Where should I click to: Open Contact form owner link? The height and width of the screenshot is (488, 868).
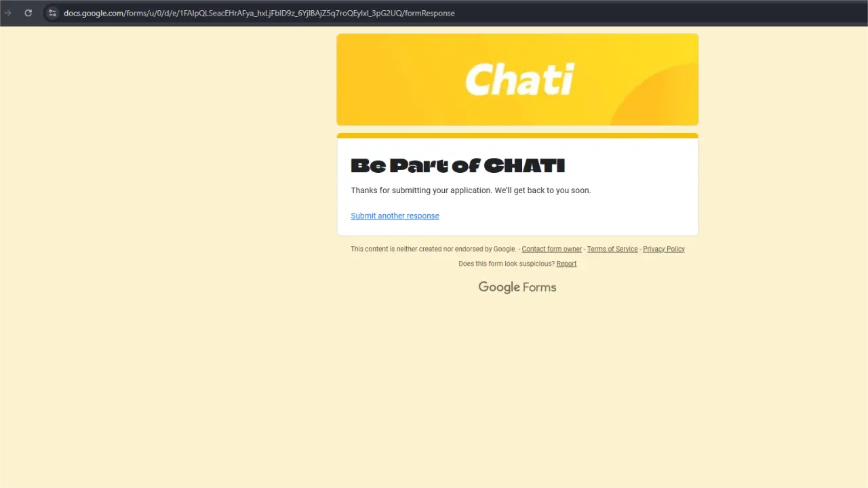pyautogui.click(x=552, y=249)
